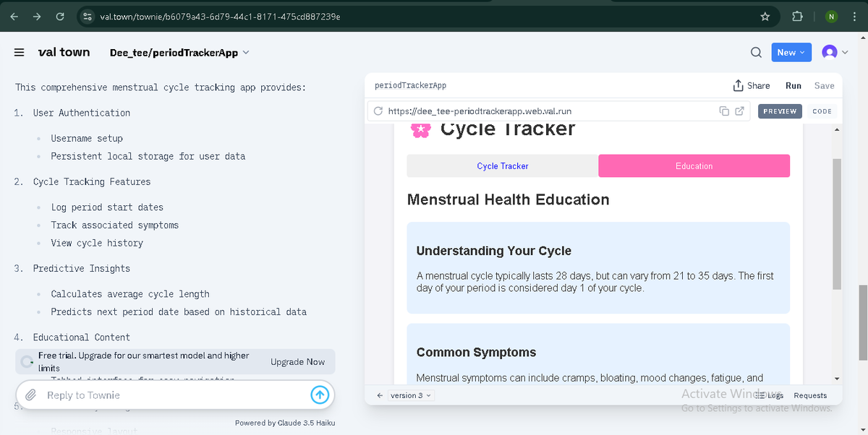Click the 'User Authentication' list item

(x=82, y=113)
